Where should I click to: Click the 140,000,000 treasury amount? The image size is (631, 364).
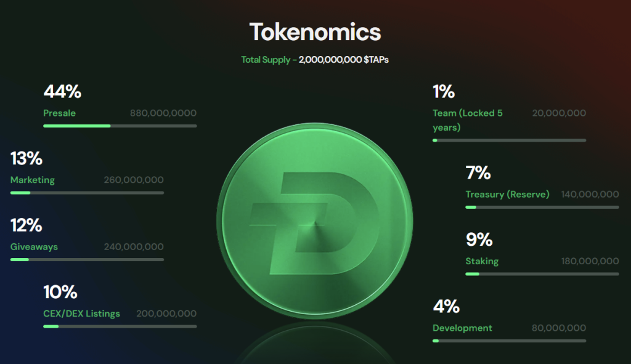pos(590,194)
